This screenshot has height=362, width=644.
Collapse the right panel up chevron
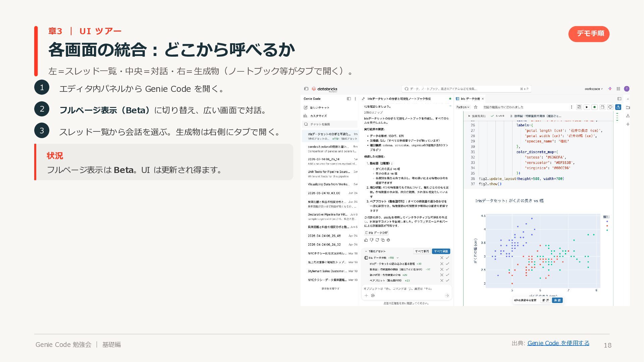[628, 99]
